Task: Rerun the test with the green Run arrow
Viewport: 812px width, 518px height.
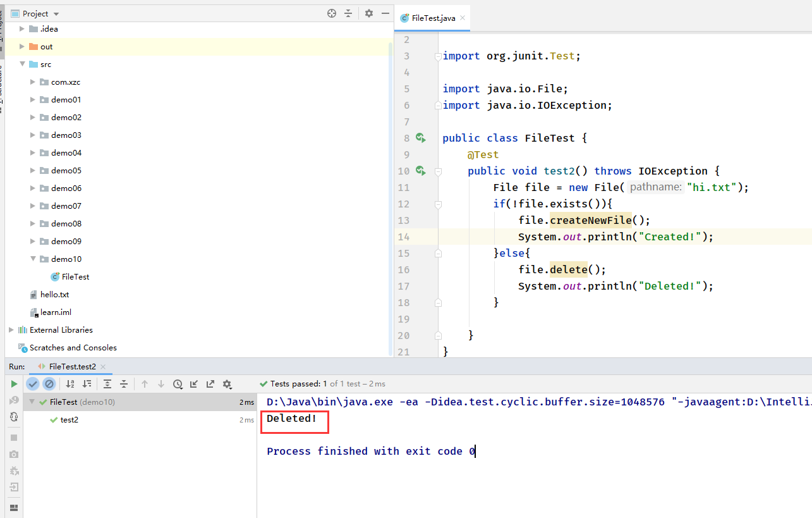Action: [x=14, y=384]
